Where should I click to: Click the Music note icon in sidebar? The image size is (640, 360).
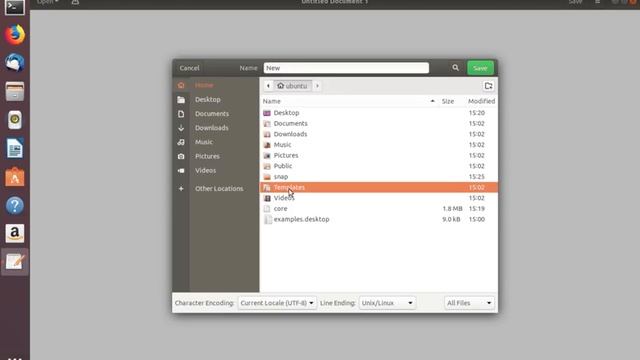[x=181, y=142]
